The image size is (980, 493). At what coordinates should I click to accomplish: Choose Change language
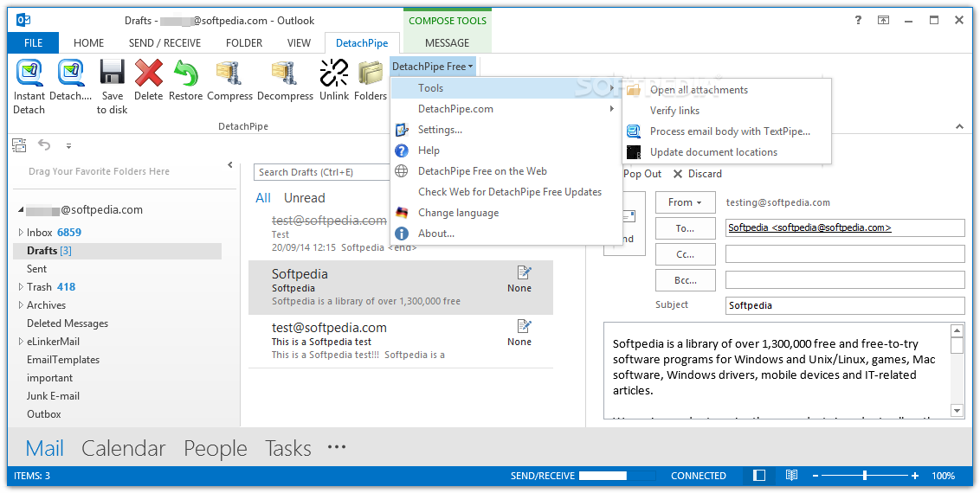click(x=506, y=213)
